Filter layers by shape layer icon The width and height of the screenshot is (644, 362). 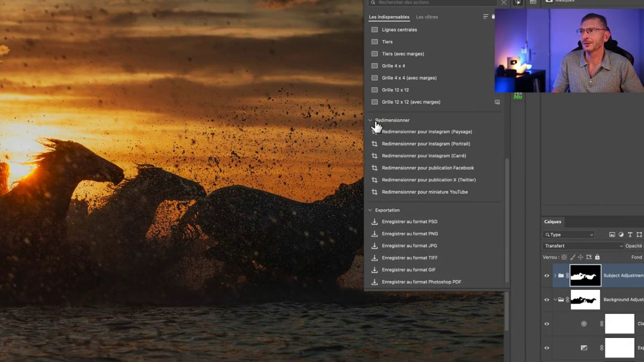(639, 235)
